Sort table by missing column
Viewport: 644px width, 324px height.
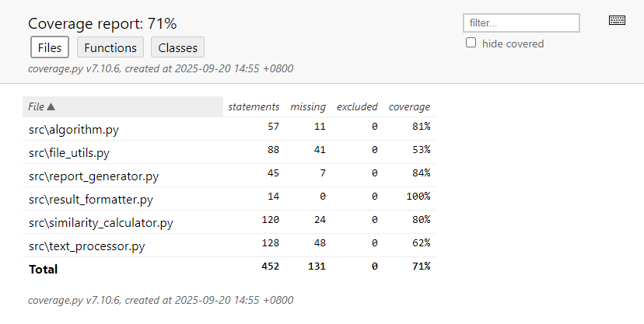coord(308,106)
